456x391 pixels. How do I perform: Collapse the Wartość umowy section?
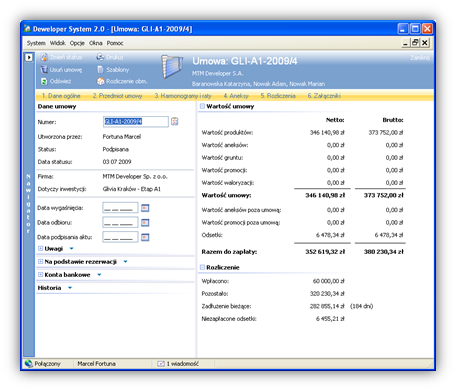pyautogui.click(x=202, y=106)
